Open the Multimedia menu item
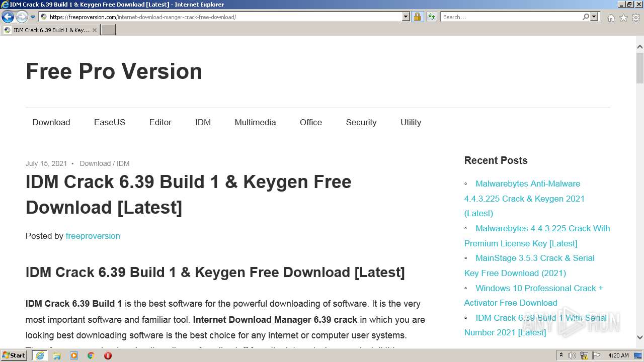644x362 pixels. click(x=255, y=122)
